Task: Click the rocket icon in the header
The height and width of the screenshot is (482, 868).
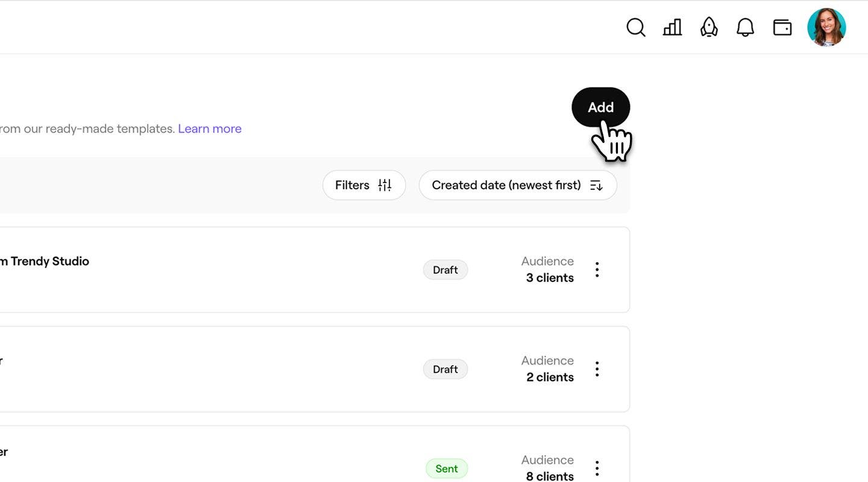Action: click(x=709, y=28)
